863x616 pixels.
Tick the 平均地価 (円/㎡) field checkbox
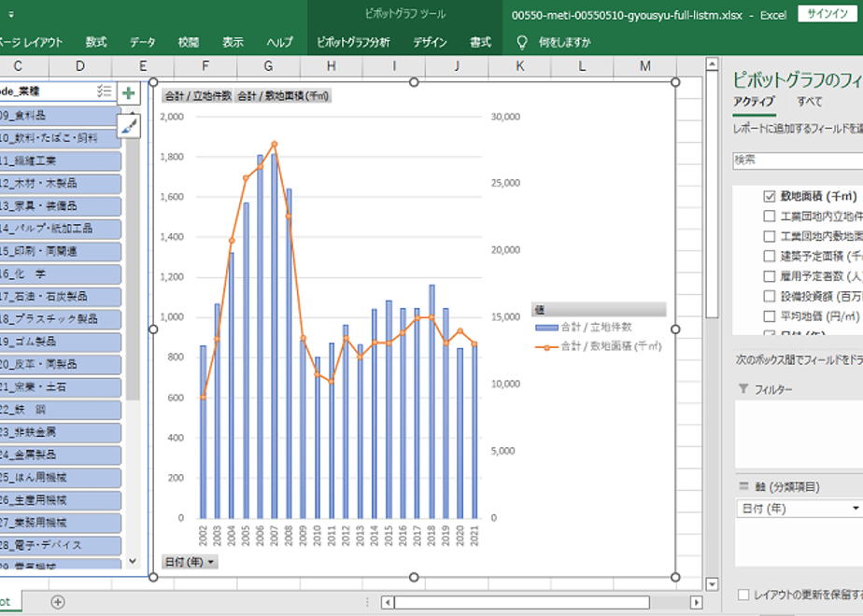[770, 315]
